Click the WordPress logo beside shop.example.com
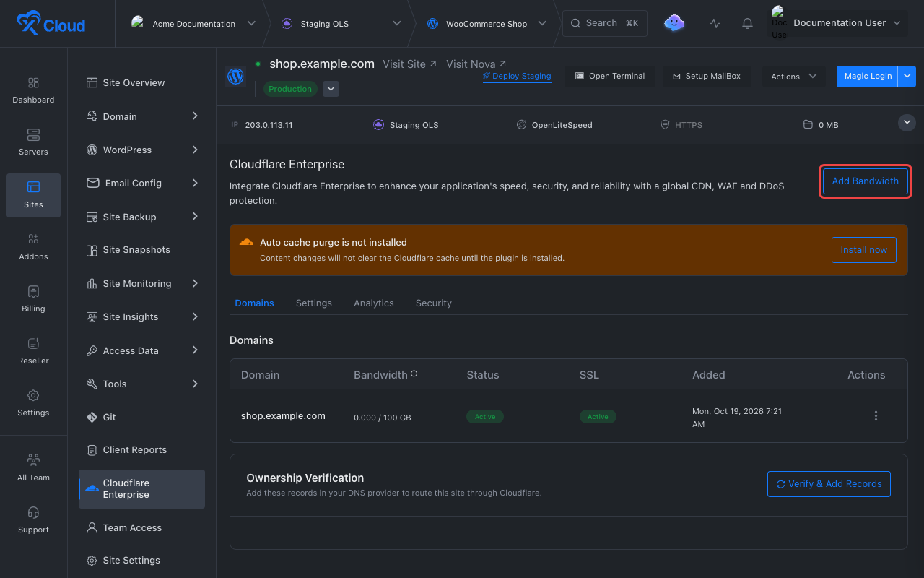Viewport: 924px width, 578px height. point(235,76)
